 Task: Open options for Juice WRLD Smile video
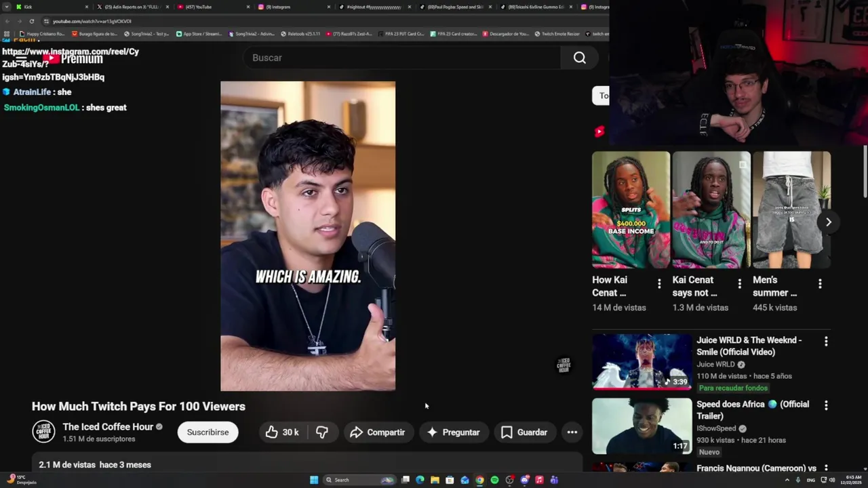pyautogui.click(x=826, y=342)
